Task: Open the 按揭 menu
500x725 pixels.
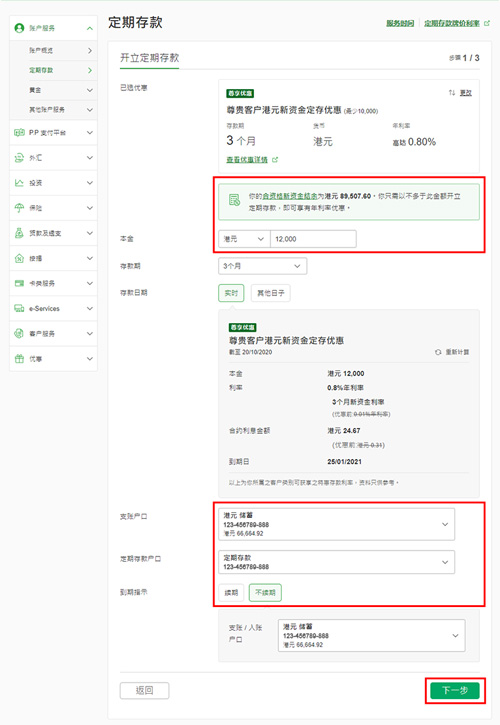Action: pos(53,258)
